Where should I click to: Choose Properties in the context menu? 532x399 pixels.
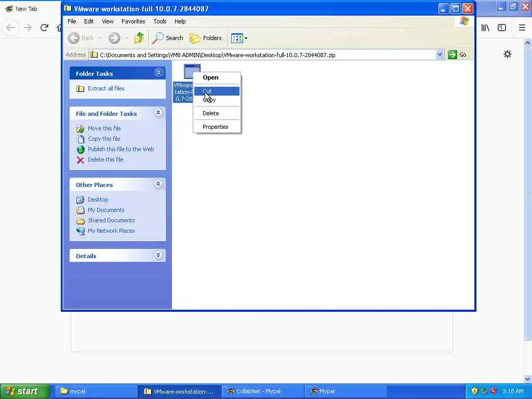point(217,127)
